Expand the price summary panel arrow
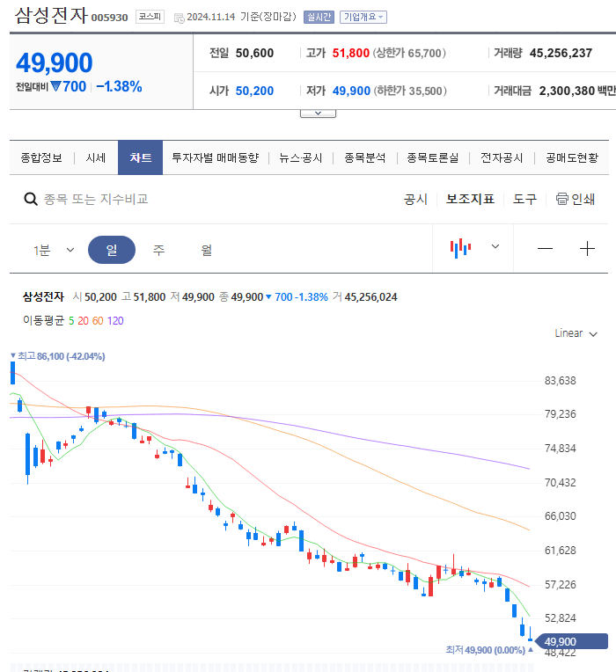This screenshot has height=672, width=616. click(x=318, y=113)
